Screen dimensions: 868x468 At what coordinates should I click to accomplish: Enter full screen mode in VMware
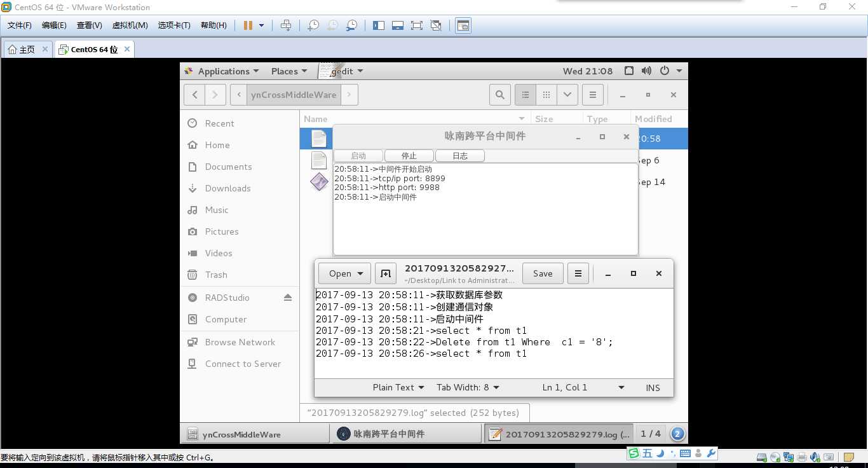point(417,25)
